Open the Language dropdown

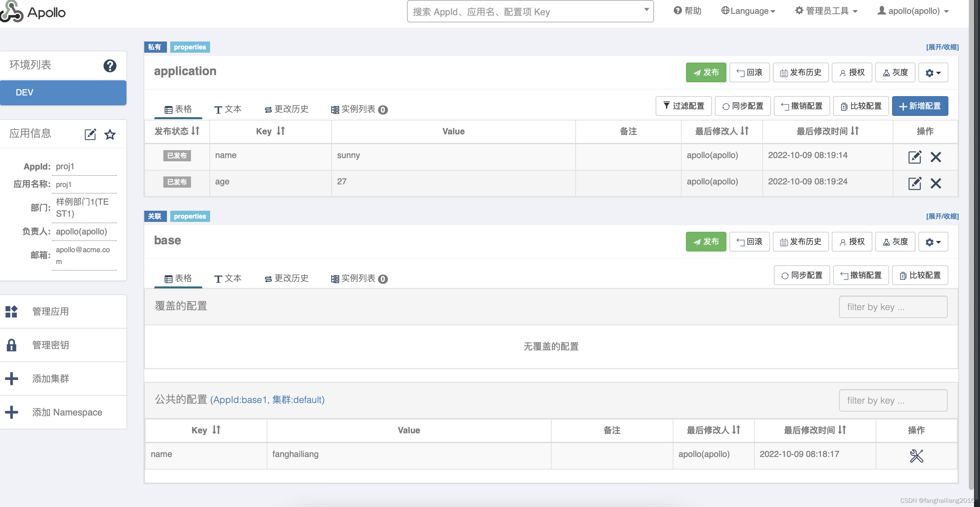coord(748,11)
